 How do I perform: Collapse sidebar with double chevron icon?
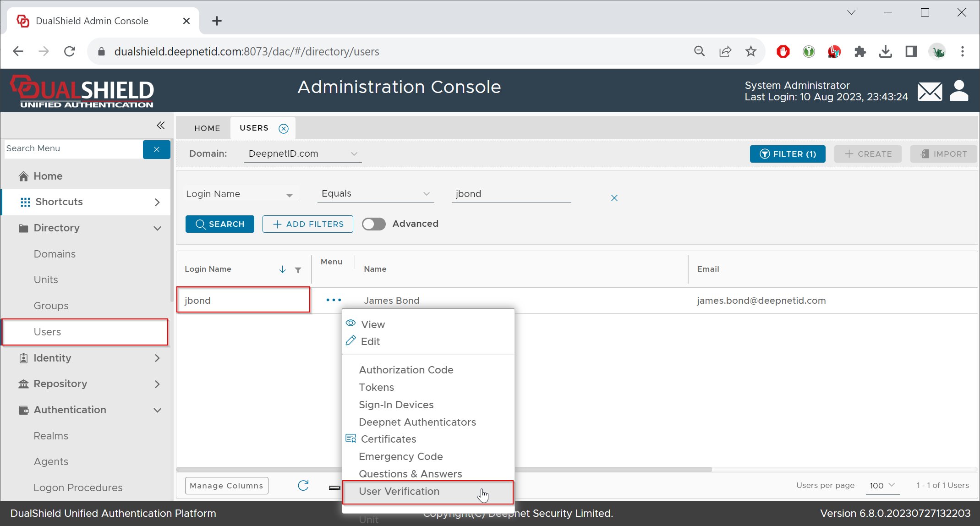[x=160, y=126]
